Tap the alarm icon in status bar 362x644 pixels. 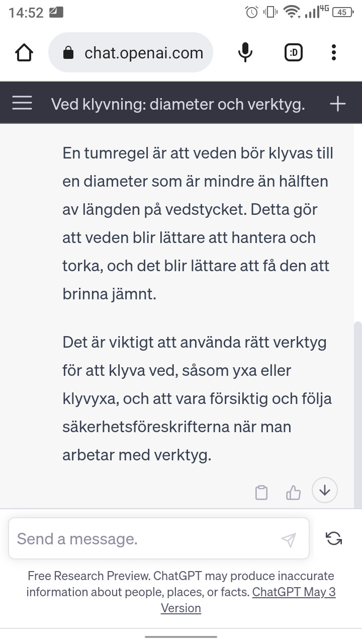[x=251, y=13]
